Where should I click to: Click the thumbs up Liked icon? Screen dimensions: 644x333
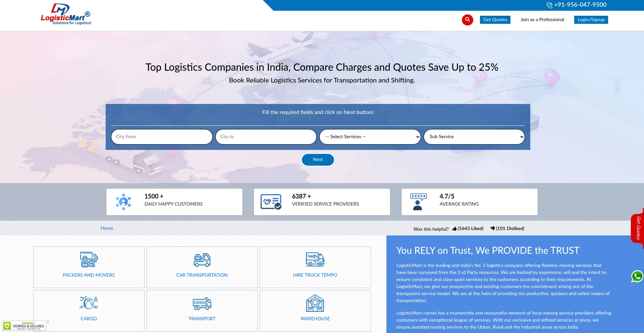(454, 229)
